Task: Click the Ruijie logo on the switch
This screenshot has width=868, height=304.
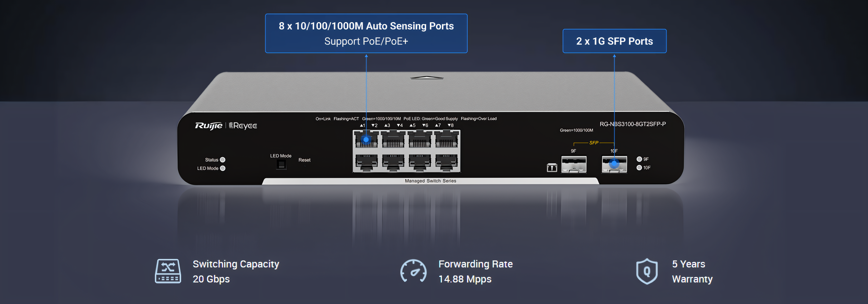Action: pos(208,126)
